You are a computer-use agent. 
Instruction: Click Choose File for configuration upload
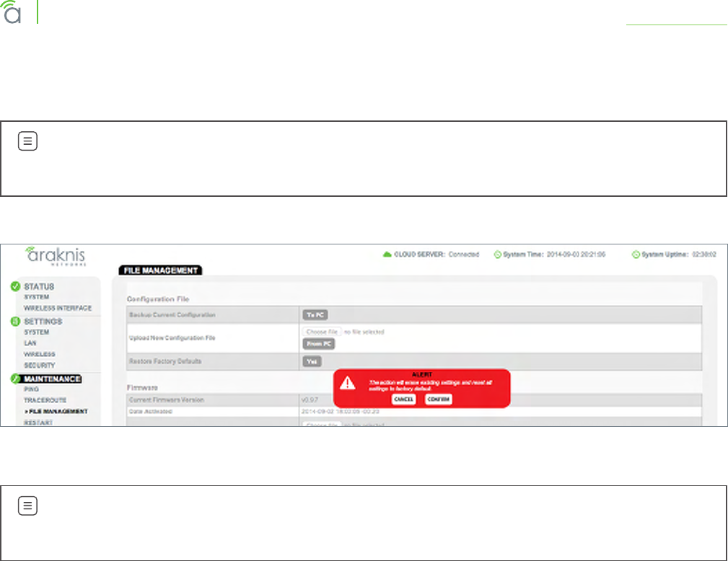[x=322, y=332]
